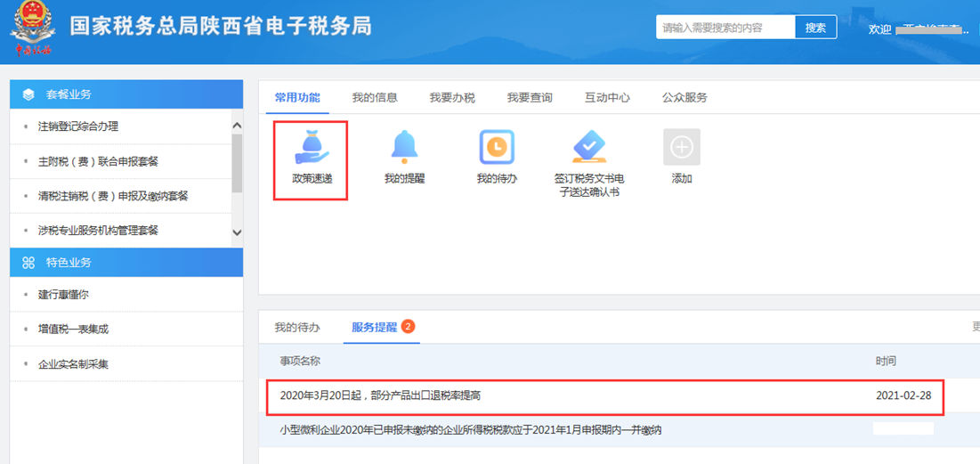Select the 我要查询 tab
This screenshot has height=464, width=980.
click(530, 98)
